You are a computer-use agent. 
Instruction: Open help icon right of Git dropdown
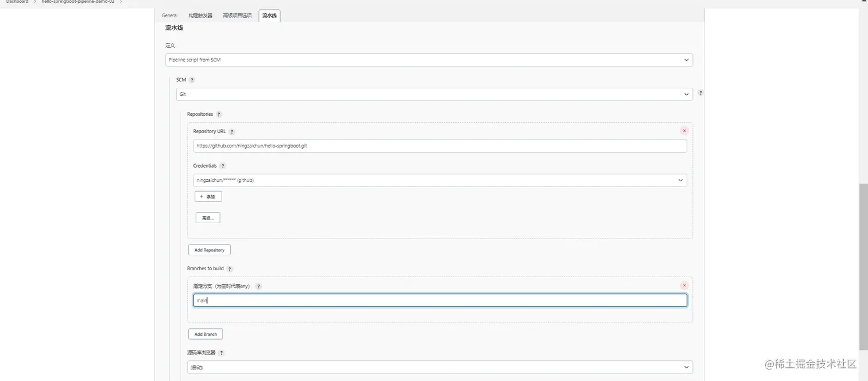[x=700, y=92]
